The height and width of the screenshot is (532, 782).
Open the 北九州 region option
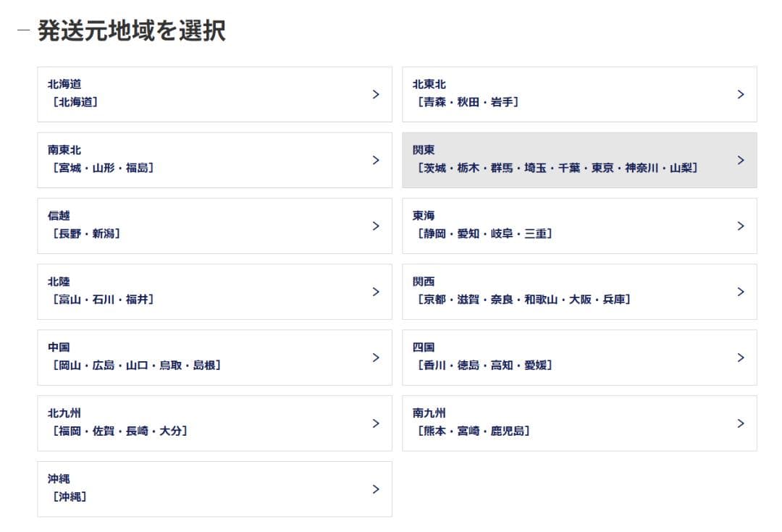214,423
